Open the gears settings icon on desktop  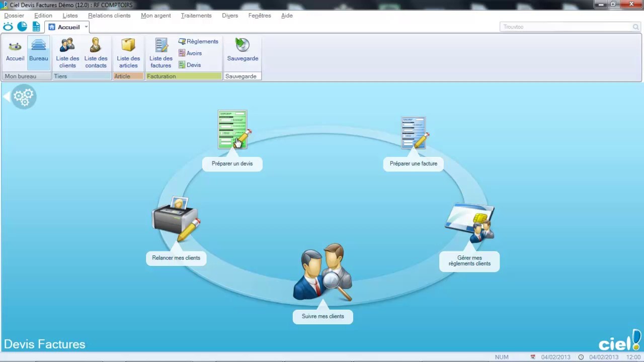[24, 97]
